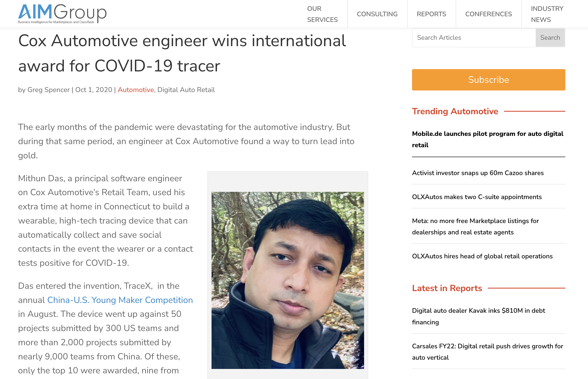Click the Trending Automotive section heading
This screenshot has height=379, width=588.
point(455,111)
